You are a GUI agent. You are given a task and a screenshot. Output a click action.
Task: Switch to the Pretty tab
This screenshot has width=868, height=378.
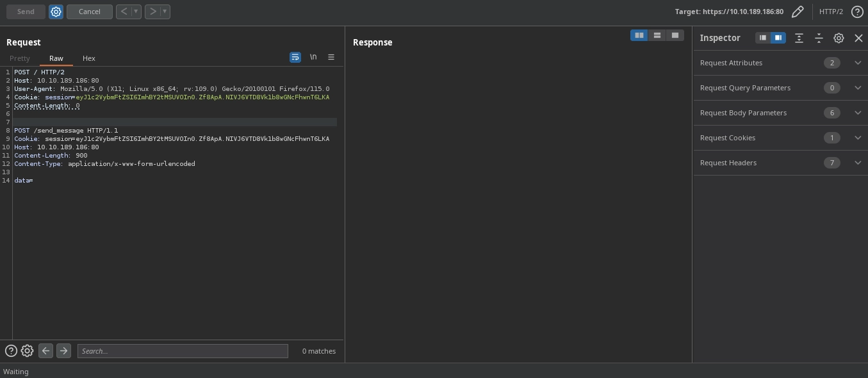(x=20, y=58)
